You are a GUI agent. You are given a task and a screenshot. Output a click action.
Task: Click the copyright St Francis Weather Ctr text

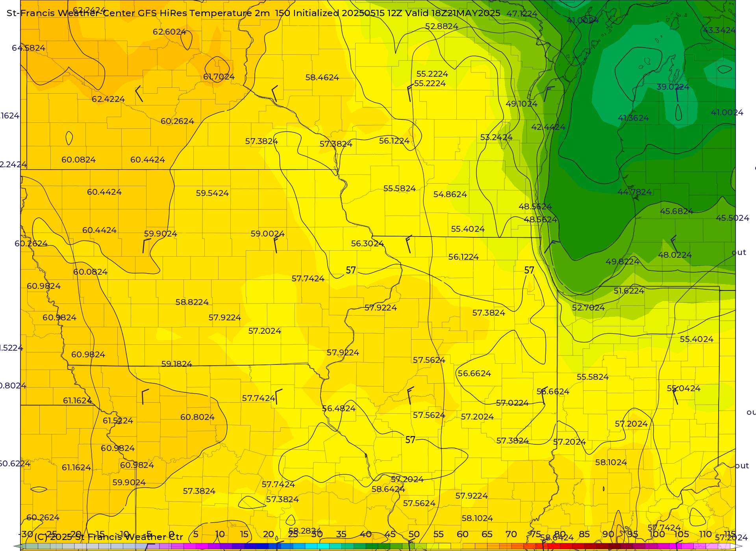(109, 537)
